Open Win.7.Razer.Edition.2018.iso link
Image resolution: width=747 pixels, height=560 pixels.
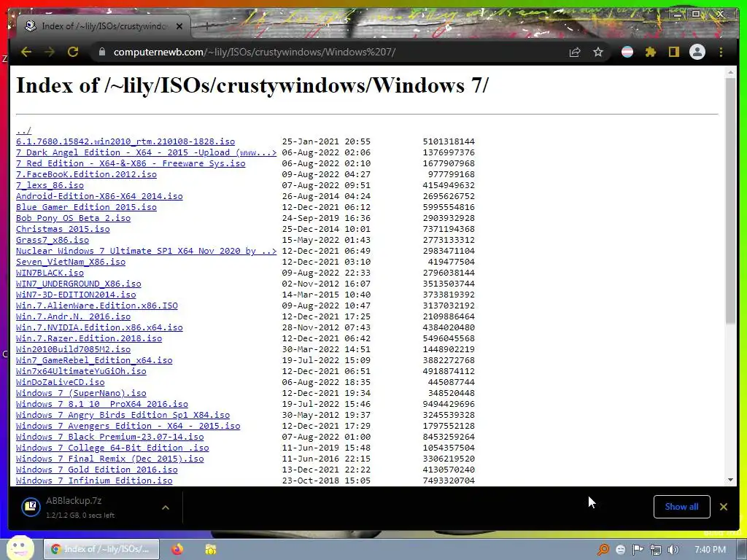[88, 338]
